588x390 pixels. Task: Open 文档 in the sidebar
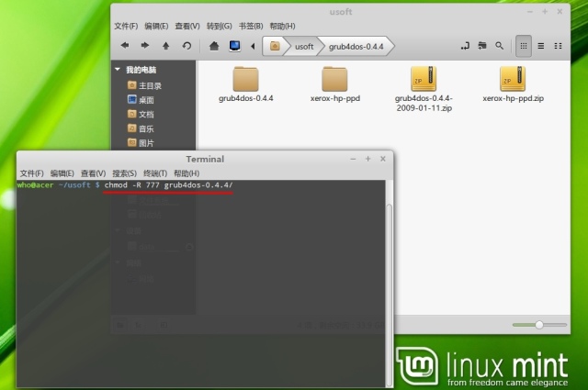[x=141, y=115]
